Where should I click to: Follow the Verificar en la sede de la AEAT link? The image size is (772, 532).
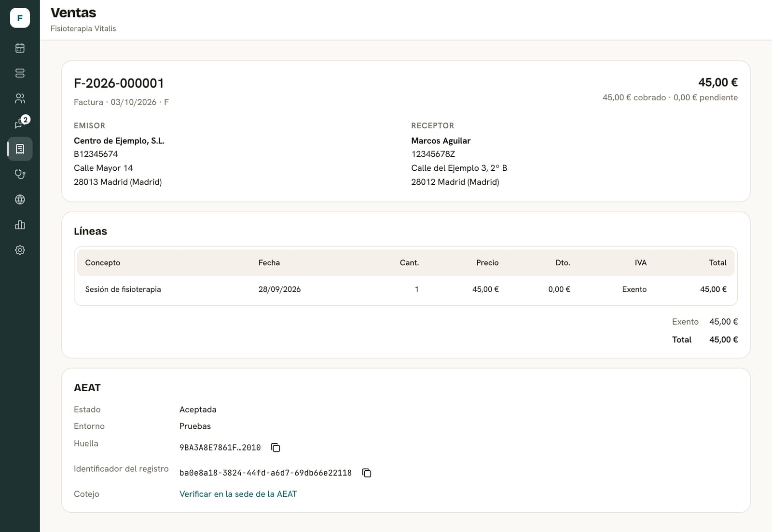pyautogui.click(x=238, y=494)
